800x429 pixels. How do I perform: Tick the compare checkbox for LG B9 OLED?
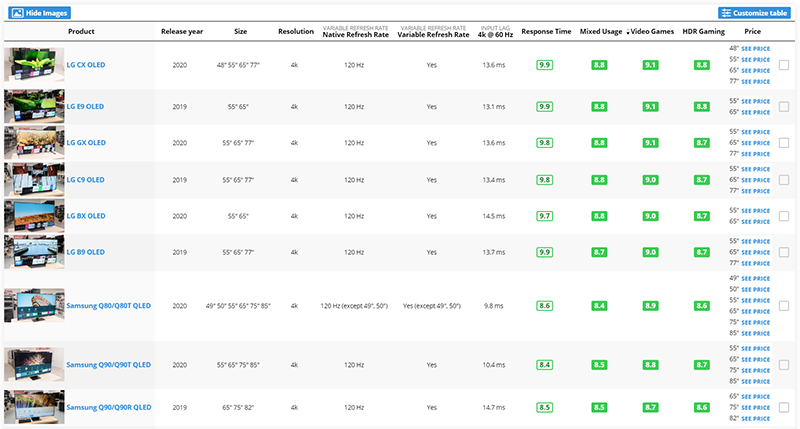point(784,252)
